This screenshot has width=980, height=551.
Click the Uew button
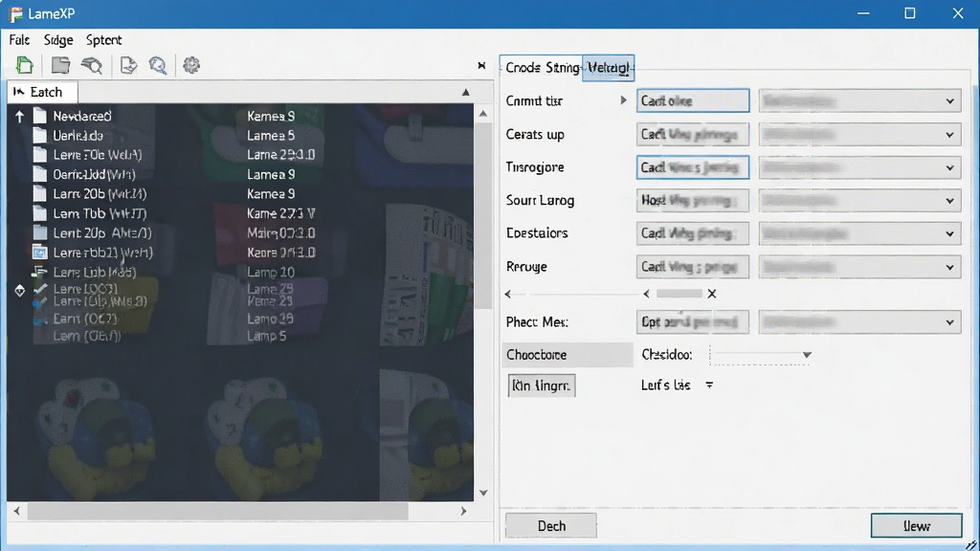click(x=916, y=526)
